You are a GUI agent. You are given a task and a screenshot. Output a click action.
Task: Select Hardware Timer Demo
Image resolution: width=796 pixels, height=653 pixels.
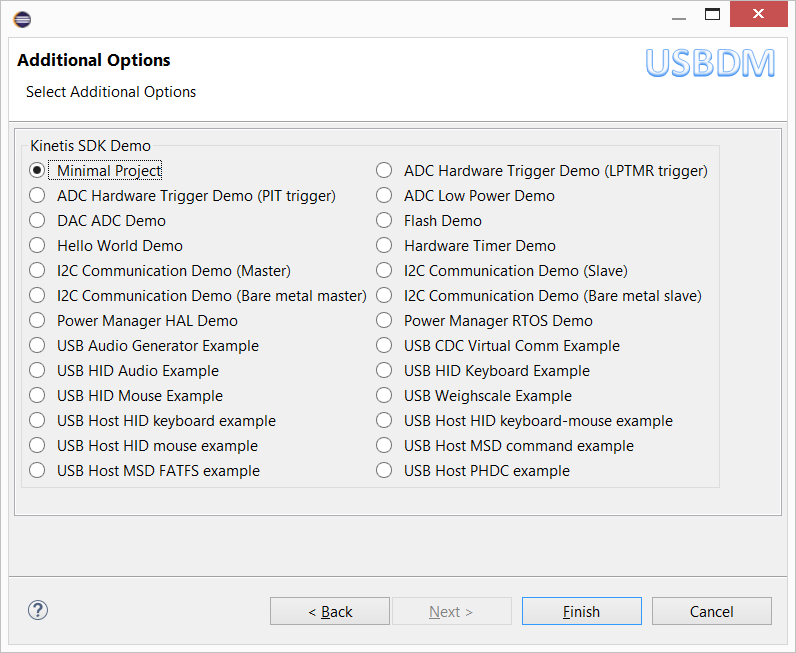point(384,246)
